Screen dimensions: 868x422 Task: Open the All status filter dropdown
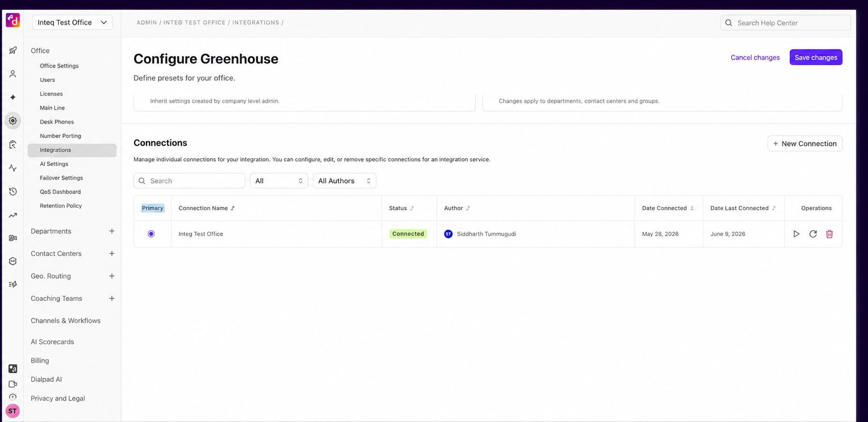(279, 181)
